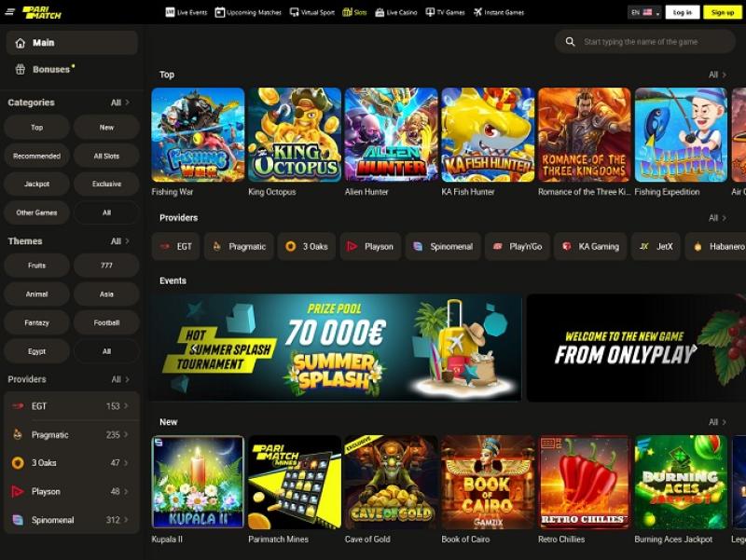Viewport: 746px width, 560px height.
Task: Expand All in Themes sidebar
Action: click(x=120, y=241)
